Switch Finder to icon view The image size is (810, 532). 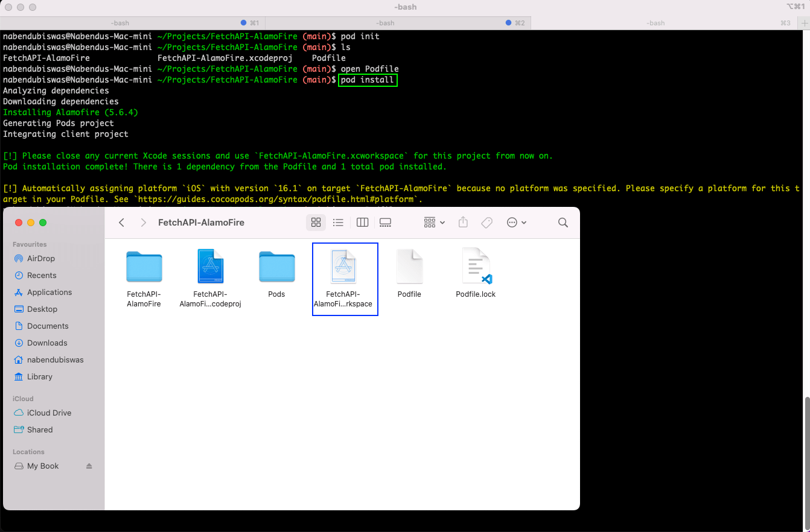pyautogui.click(x=316, y=223)
